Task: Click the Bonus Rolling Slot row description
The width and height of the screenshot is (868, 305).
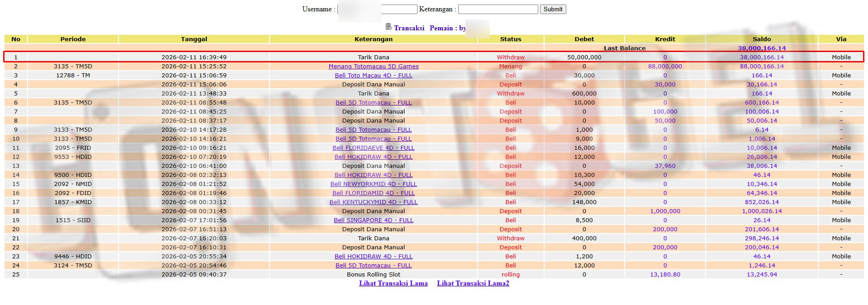Action: (x=373, y=275)
